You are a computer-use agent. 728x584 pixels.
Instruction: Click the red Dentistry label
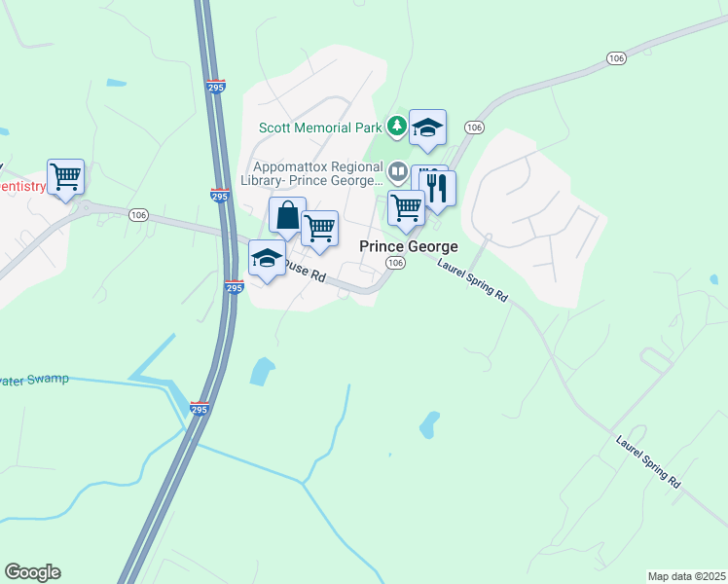(x=22, y=187)
